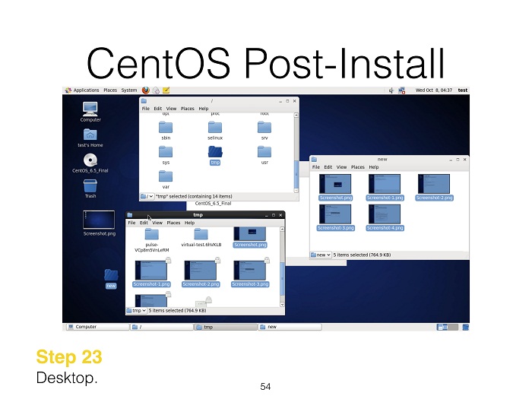This screenshot has height=399, width=532.
Task: Open Places menu in the / window
Action: click(187, 109)
